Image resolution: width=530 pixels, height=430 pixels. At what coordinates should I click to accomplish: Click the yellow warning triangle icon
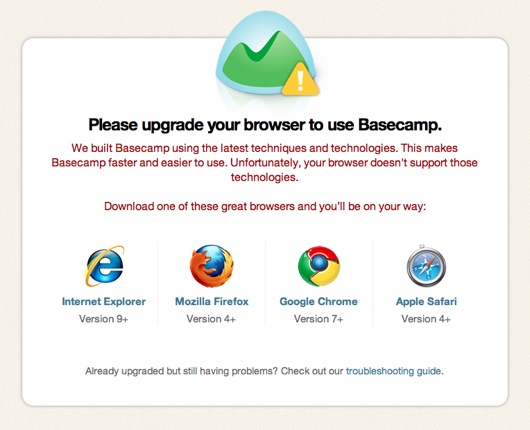tap(300, 79)
